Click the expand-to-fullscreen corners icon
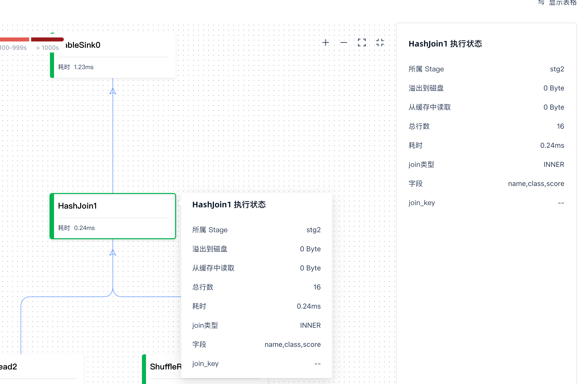This screenshot has width=588, height=384. 362,42
